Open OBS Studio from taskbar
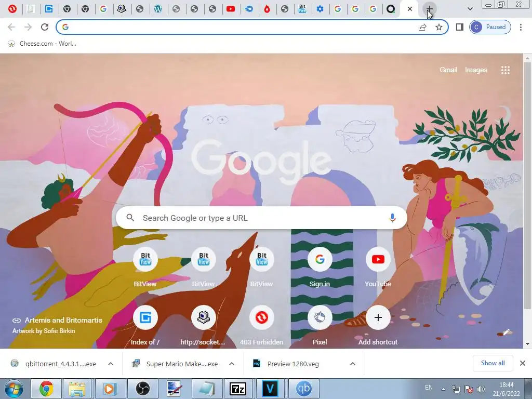532x399 pixels. tap(142, 389)
